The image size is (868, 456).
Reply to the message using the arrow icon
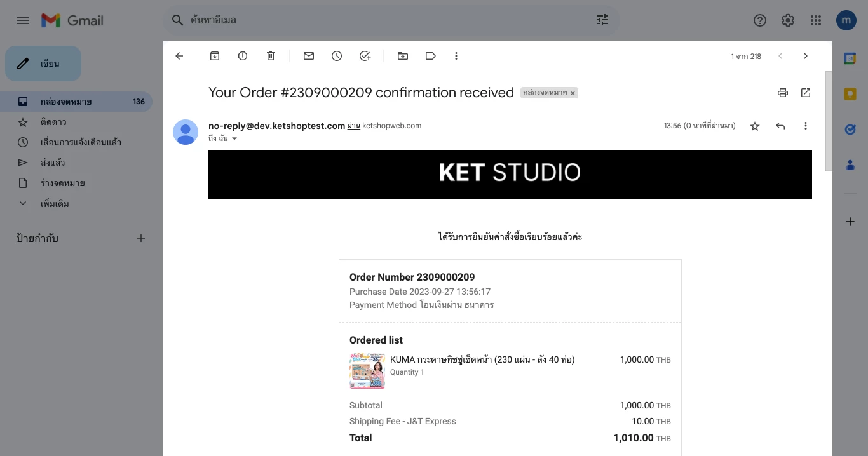pos(780,126)
